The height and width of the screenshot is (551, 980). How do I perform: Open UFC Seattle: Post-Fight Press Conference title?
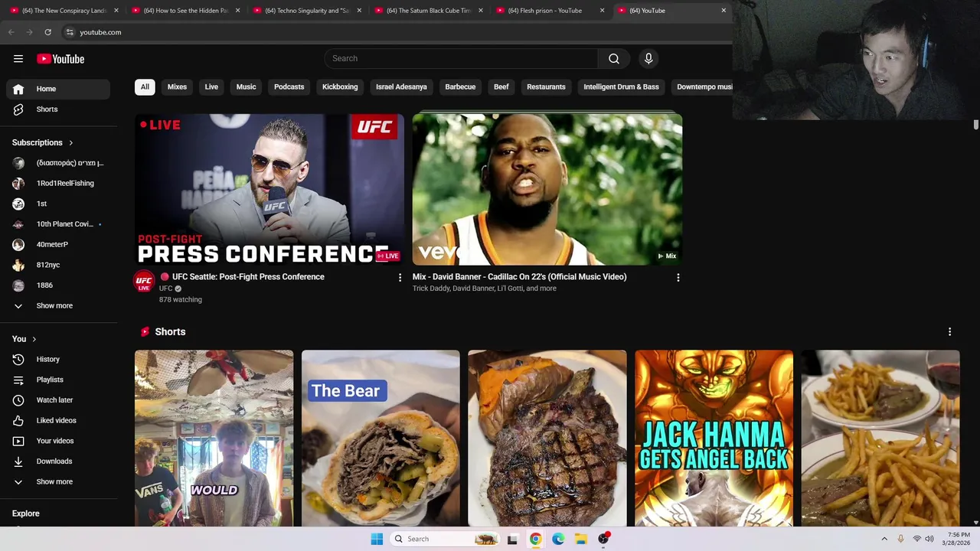point(248,277)
